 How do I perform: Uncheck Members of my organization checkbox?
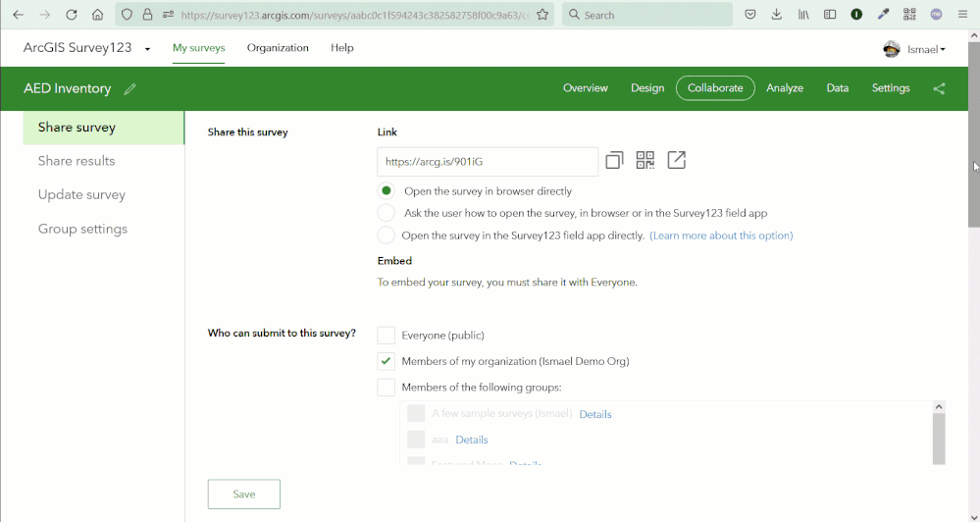pyautogui.click(x=387, y=361)
